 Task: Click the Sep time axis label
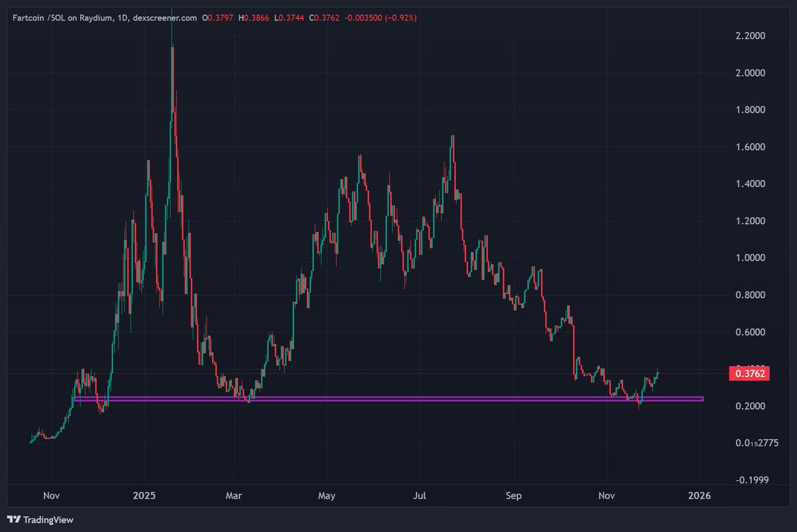click(513, 495)
